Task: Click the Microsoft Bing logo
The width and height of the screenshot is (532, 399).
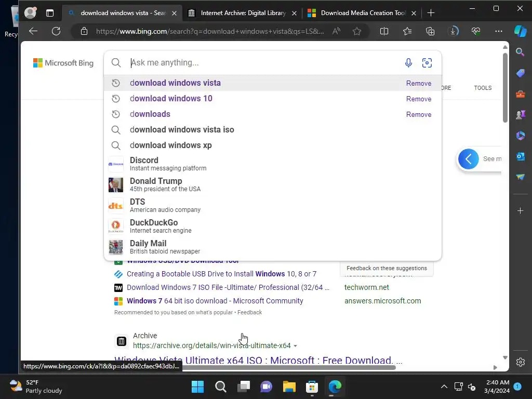Action: 63,63
